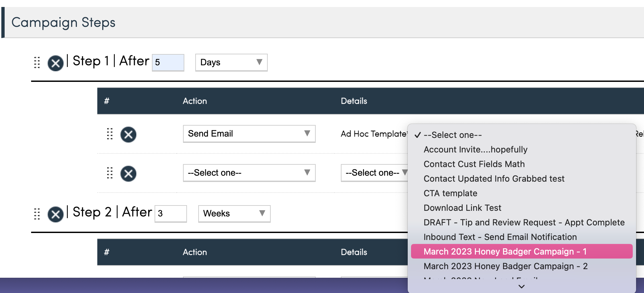
Task: Choose March 2023 Honey Badger Campaign - 1
Action: pyautogui.click(x=505, y=252)
